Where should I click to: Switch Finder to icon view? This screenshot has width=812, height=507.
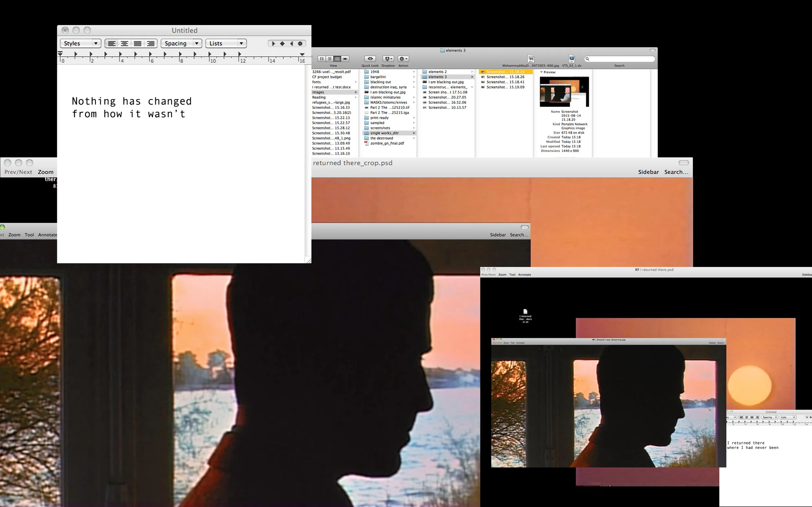pyautogui.click(x=322, y=59)
